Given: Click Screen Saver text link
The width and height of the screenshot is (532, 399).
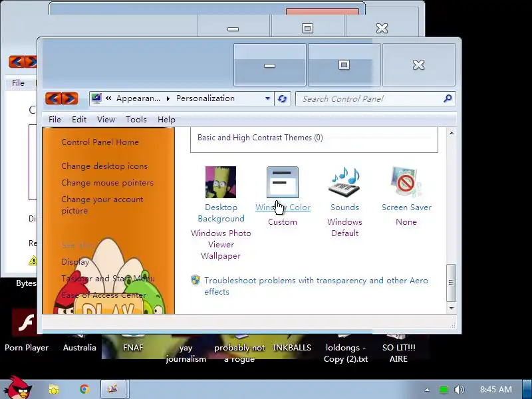Looking at the screenshot, I should pyautogui.click(x=406, y=207).
